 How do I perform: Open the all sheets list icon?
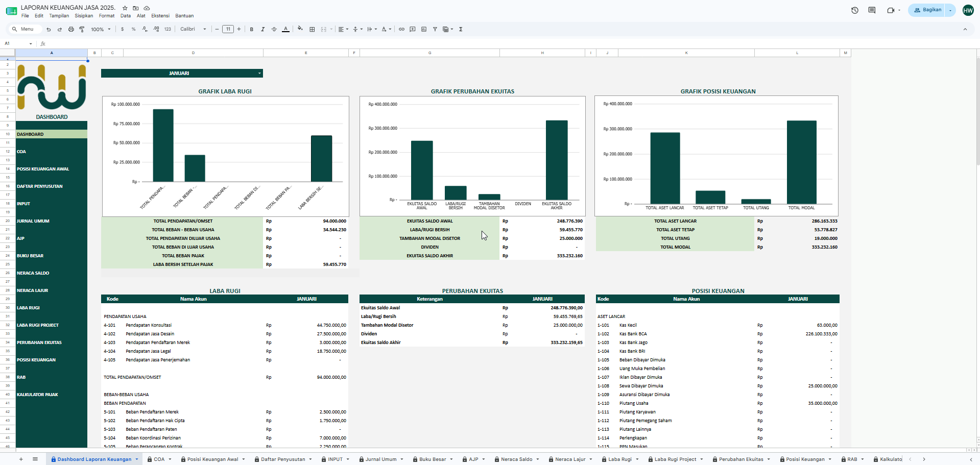tap(35, 459)
